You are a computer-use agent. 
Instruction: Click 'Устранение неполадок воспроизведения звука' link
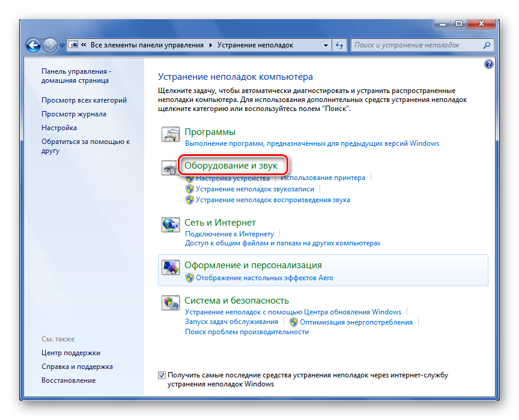click(273, 200)
